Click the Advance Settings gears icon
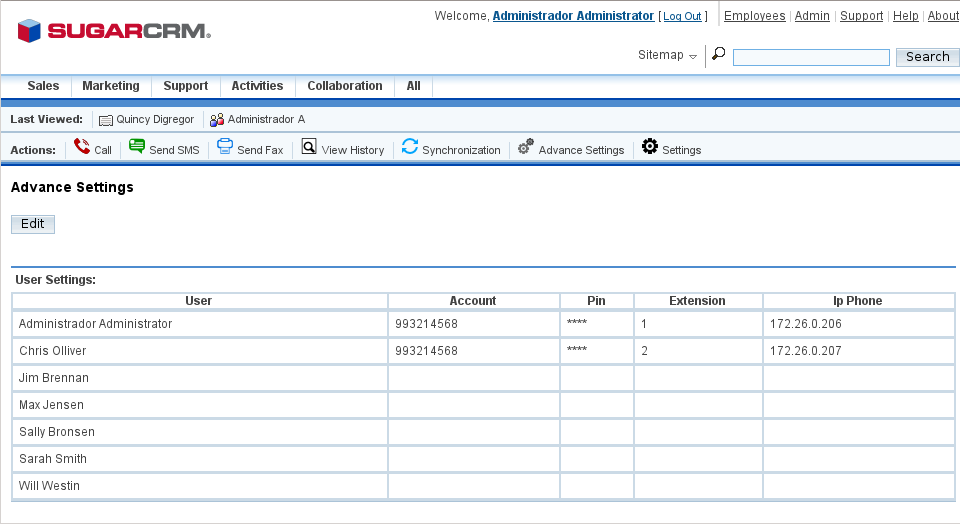Image resolution: width=960 pixels, height=524 pixels. (x=526, y=147)
